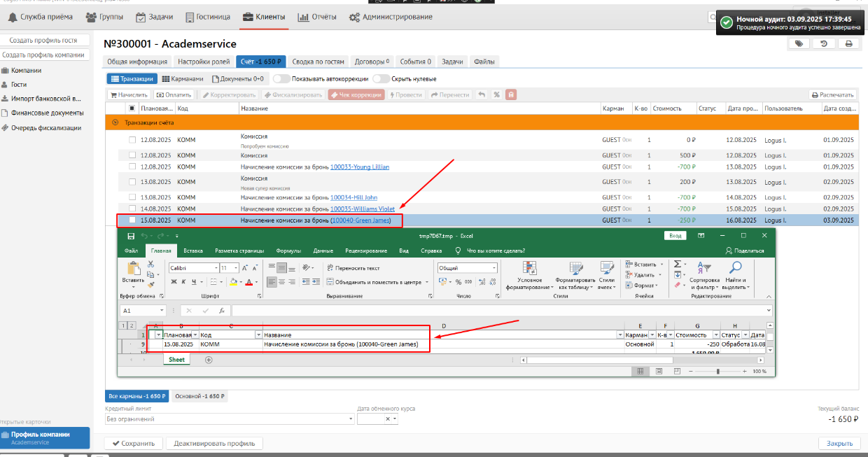Check the box for 100040-Green James row
This screenshot has height=457, width=868.
pyautogui.click(x=132, y=220)
